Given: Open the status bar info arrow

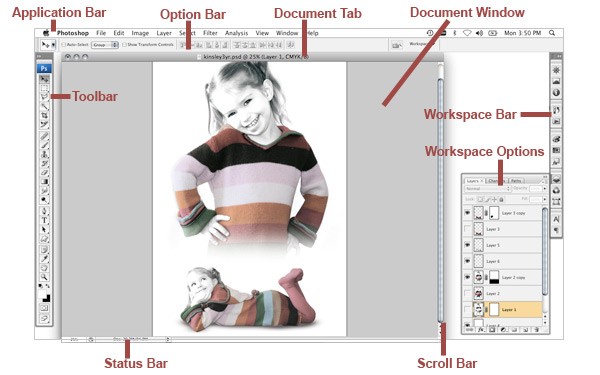Looking at the screenshot, I should (x=168, y=339).
